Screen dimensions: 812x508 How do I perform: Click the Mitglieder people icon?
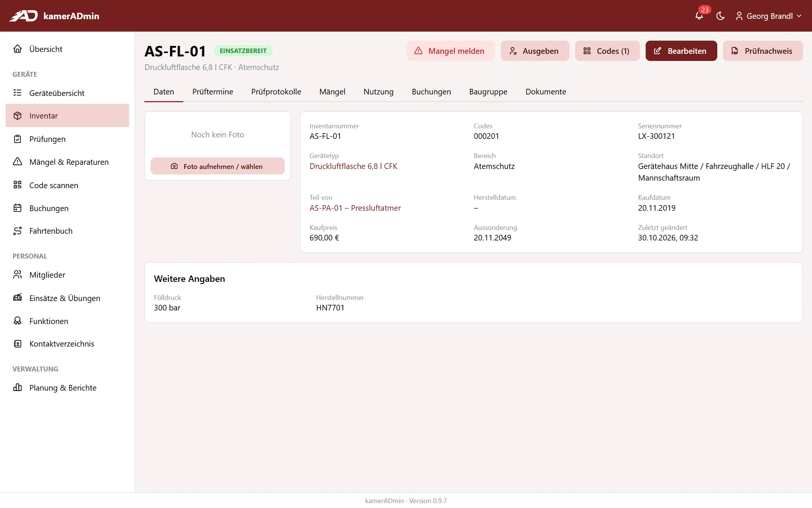pos(17,275)
